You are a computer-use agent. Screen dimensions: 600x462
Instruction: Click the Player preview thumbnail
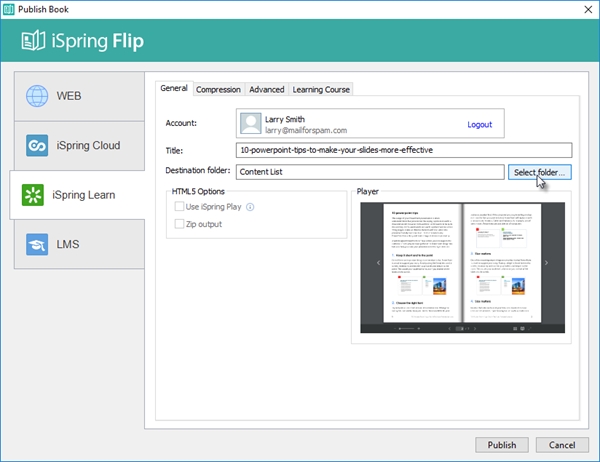click(x=462, y=268)
